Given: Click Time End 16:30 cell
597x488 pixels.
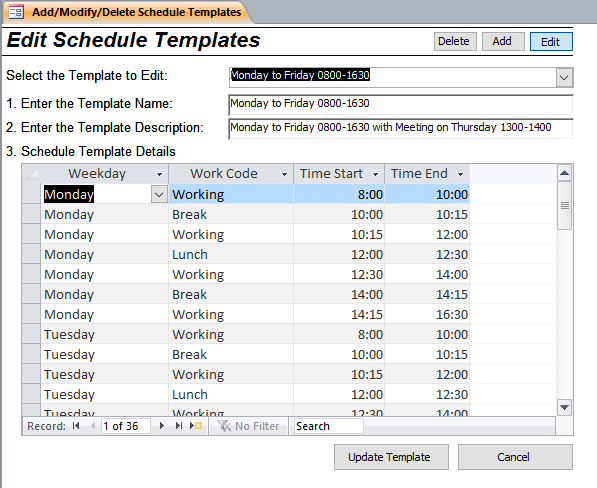Looking at the screenshot, I should tap(427, 314).
